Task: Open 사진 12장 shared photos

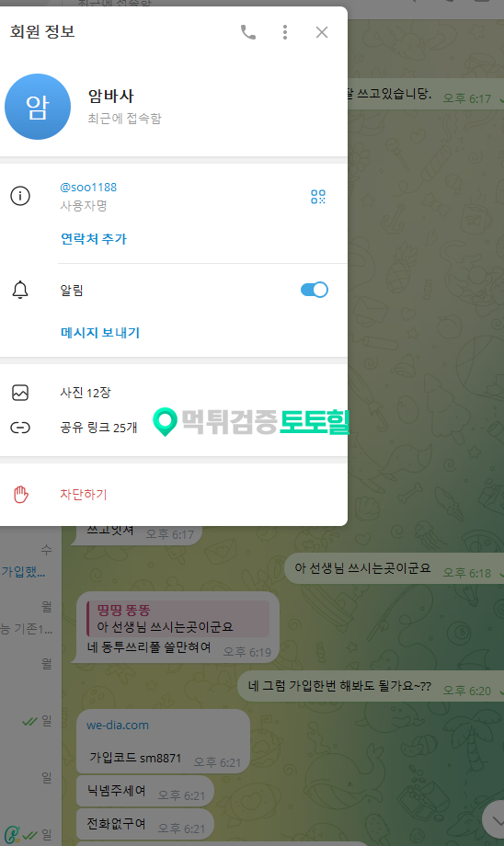Action: (174, 393)
